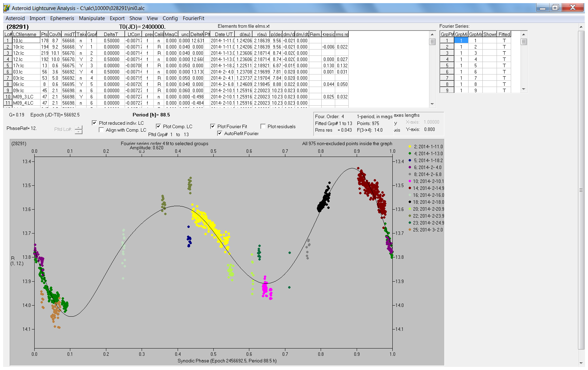Click the Date UT column header
Image resolution: width=588 pixels, height=370 pixels.
pos(223,34)
